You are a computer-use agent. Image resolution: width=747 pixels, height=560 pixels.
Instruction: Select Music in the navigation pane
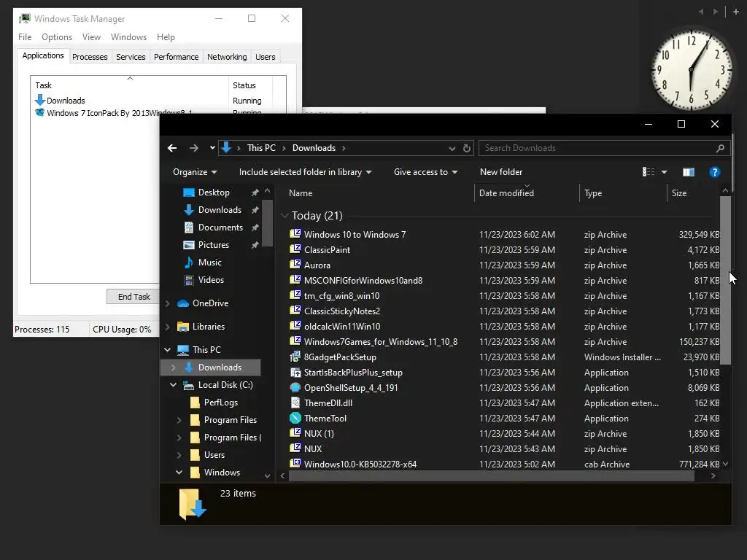209,262
